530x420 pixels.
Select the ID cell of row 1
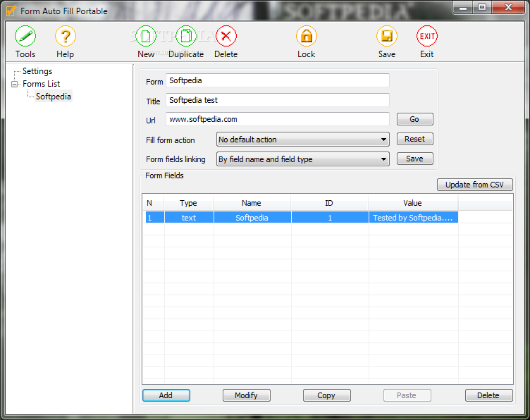tap(330, 218)
